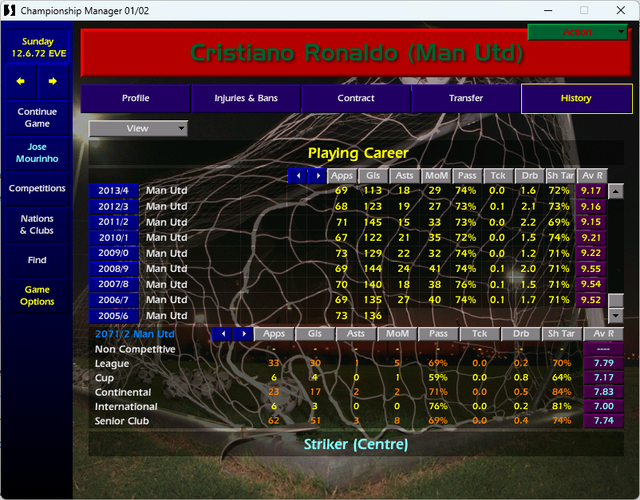Click the left arrow beside 2071/2 Man Utd
This screenshot has width=640, height=500.
223,334
